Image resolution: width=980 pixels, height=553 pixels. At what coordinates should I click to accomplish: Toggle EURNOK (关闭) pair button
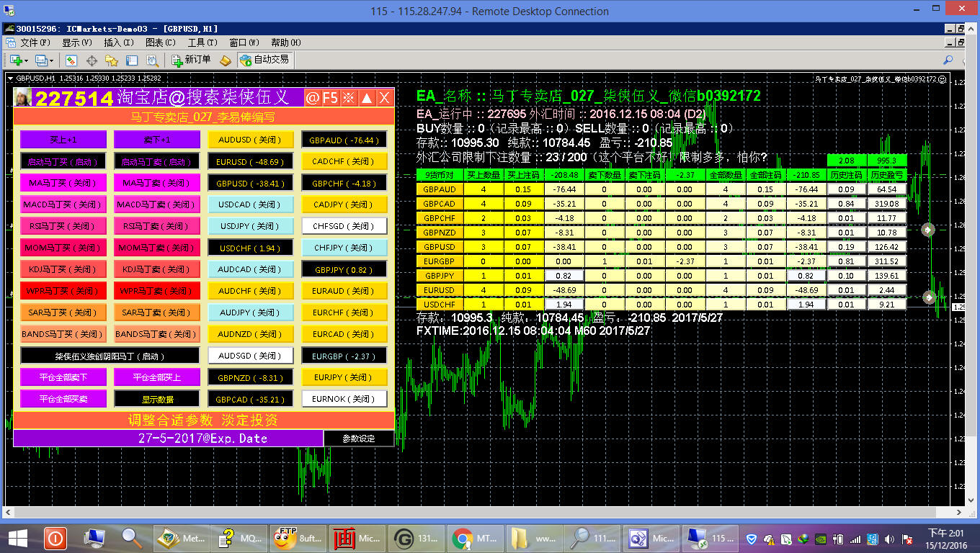(x=344, y=399)
